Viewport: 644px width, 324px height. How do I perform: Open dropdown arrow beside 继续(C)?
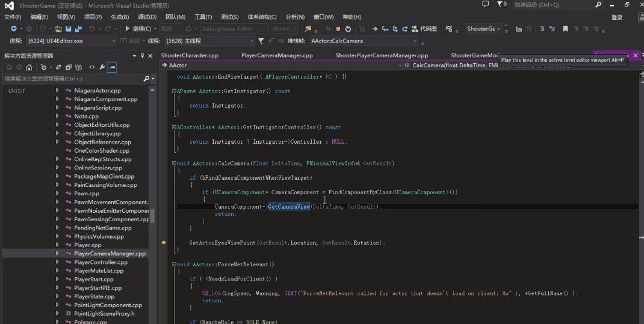tap(155, 29)
